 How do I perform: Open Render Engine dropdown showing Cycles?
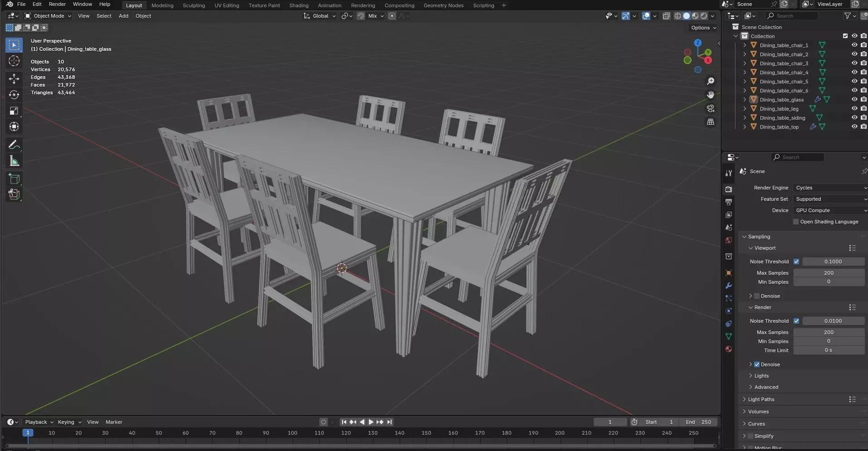(x=830, y=188)
